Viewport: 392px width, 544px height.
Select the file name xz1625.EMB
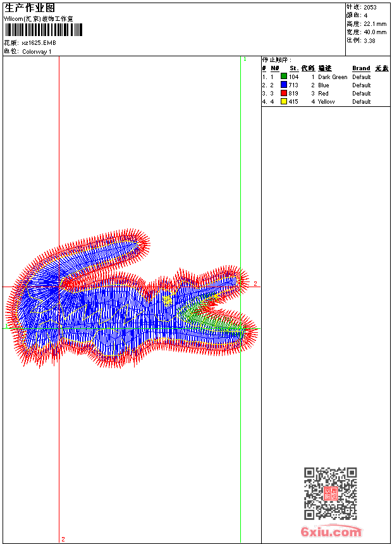(39, 43)
